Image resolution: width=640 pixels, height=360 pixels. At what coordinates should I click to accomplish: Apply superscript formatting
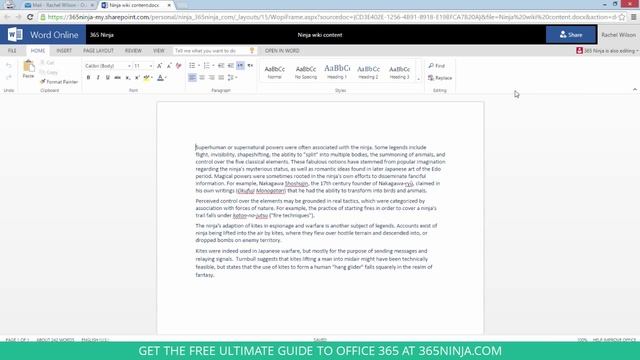(138, 78)
